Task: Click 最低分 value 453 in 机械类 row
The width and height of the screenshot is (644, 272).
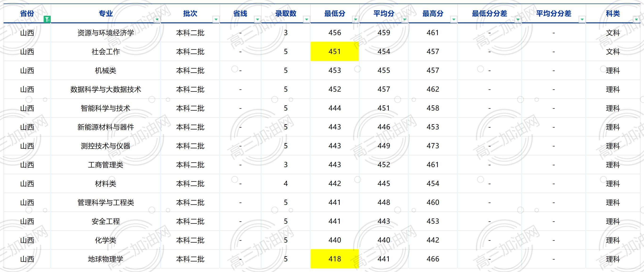Action: 335,70
